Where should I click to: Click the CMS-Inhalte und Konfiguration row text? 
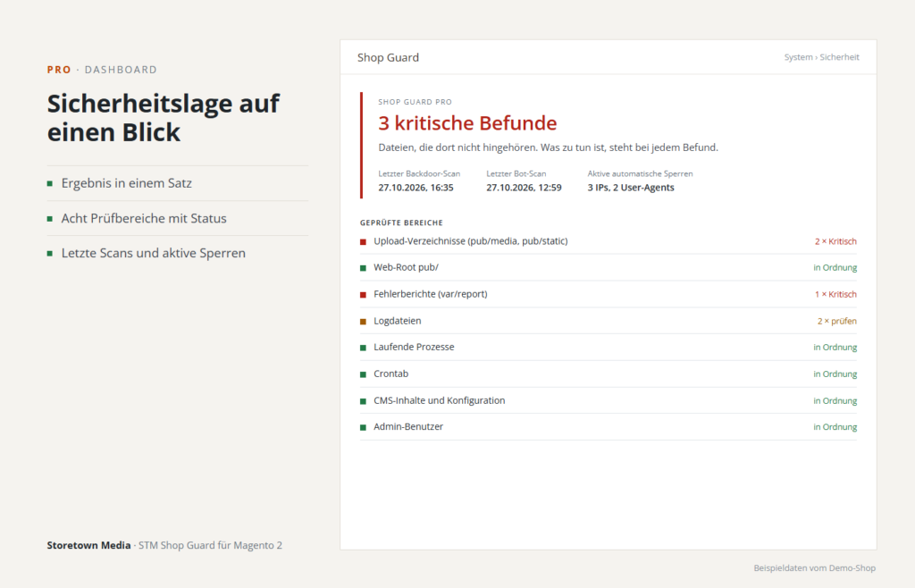pos(440,400)
